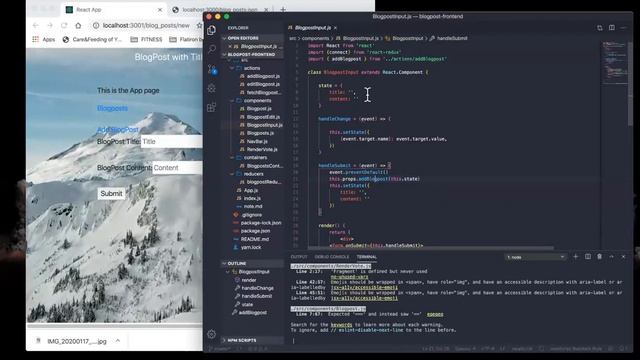Image resolution: width=640 pixels, height=360 pixels.
Task: Switch to the Debug Console tab
Action: pyautogui.click(x=331, y=257)
